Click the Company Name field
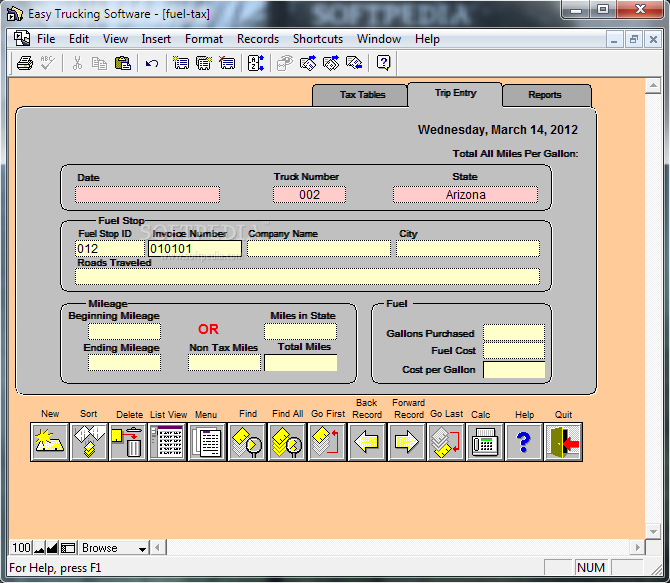 click(x=319, y=249)
